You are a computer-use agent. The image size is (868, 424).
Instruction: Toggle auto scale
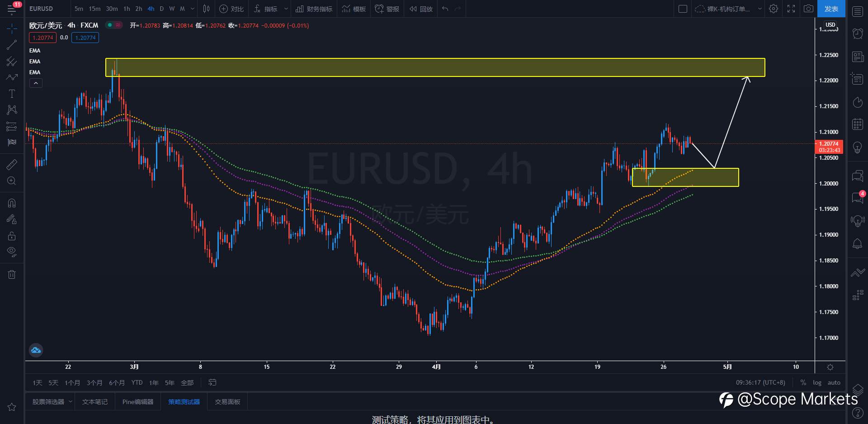click(834, 383)
